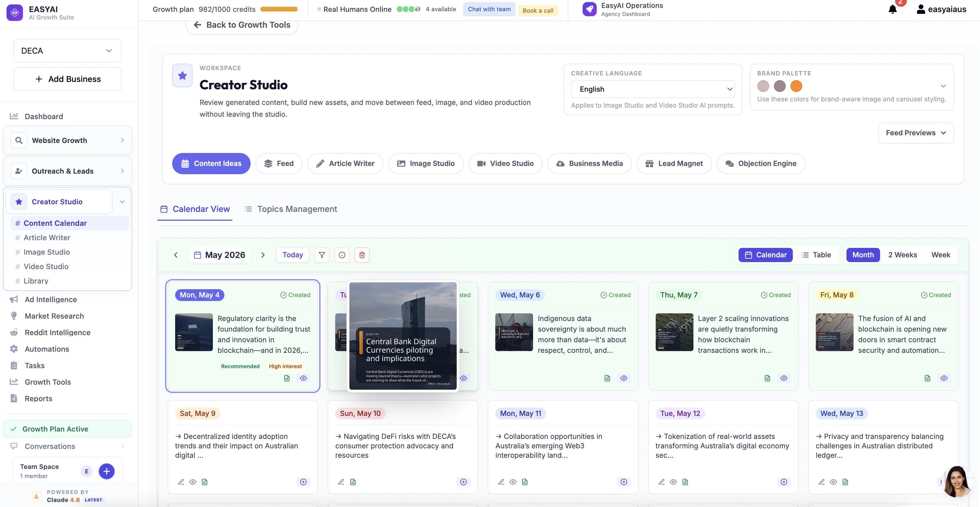This screenshot has height=507, width=980.
Task: Click document icon on Mon, May 11 card
Action: coord(525,482)
